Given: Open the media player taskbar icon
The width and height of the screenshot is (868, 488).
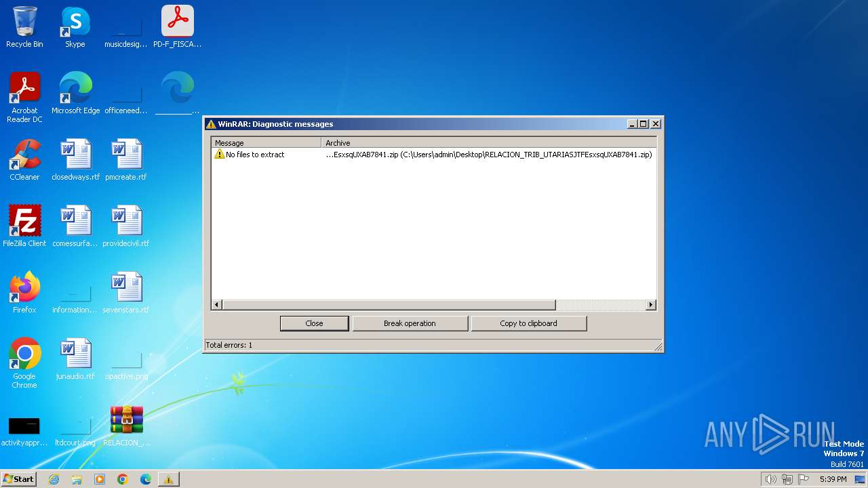Looking at the screenshot, I should [100, 479].
